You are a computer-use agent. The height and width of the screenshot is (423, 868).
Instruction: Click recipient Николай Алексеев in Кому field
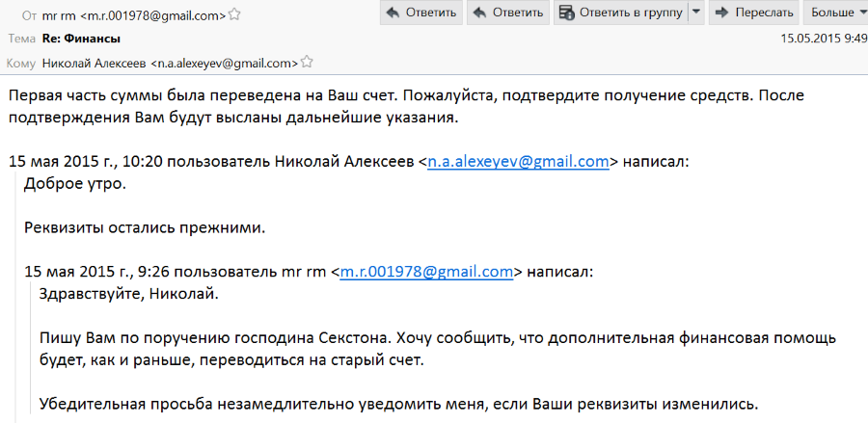(x=95, y=63)
